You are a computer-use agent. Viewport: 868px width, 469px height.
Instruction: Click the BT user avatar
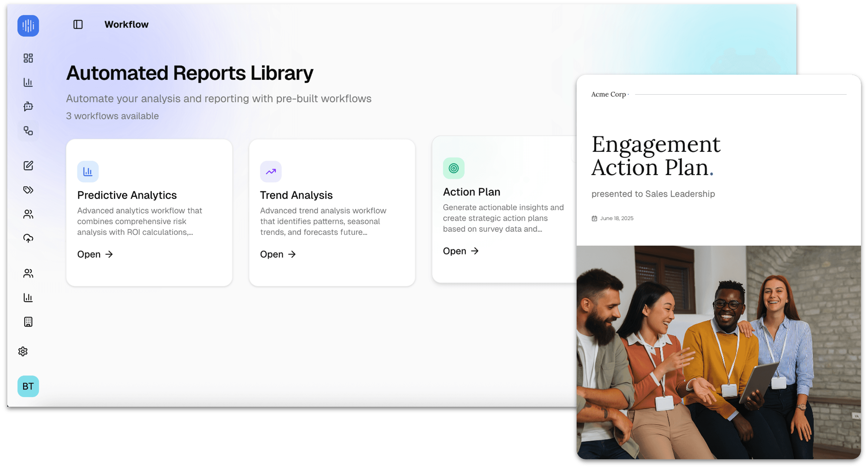[x=28, y=386]
